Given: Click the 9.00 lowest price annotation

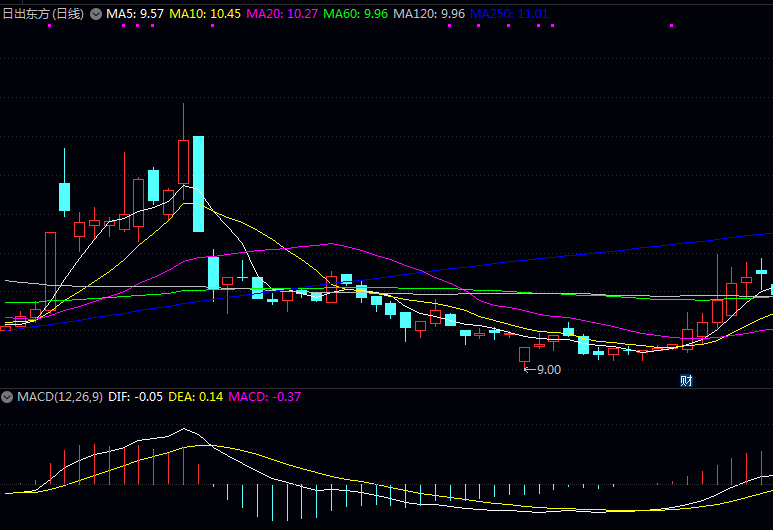Looking at the screenshot, I should (x=543, y=369).
